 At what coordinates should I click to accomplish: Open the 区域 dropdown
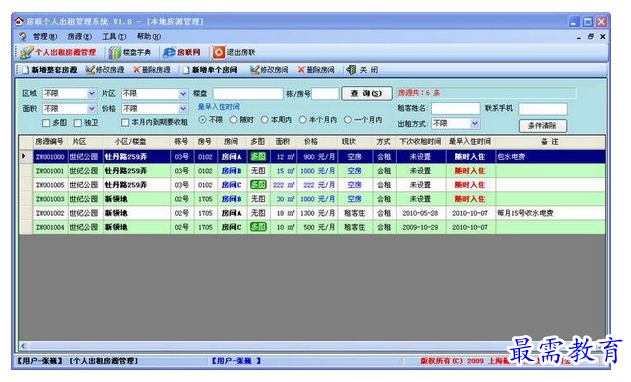[91, 94]
